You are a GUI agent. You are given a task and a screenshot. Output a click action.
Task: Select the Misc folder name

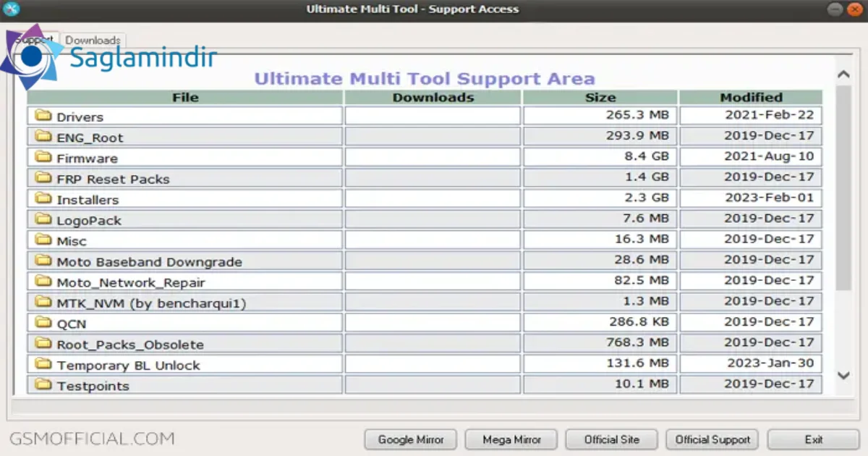click(72, 241)
